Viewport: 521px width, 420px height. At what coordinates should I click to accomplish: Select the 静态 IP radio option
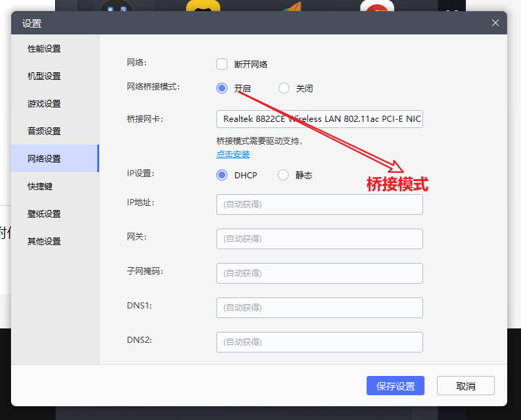284,175
